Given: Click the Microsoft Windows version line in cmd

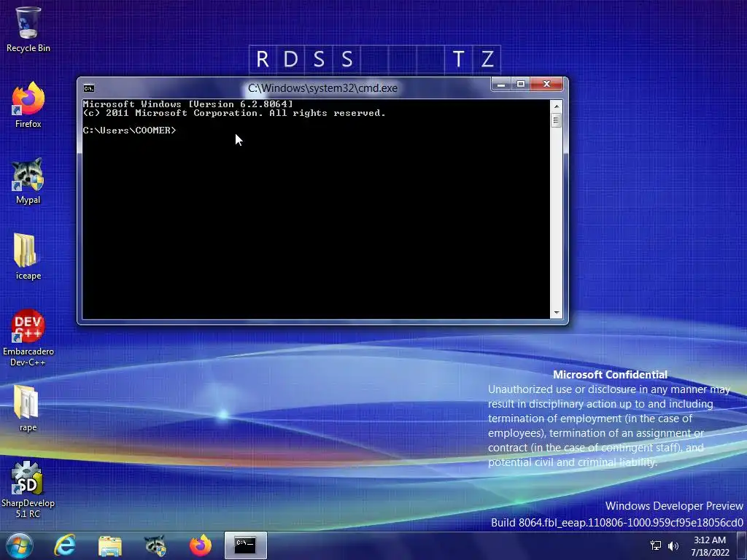Looking at the screenshot, I should tap(187, 104).
